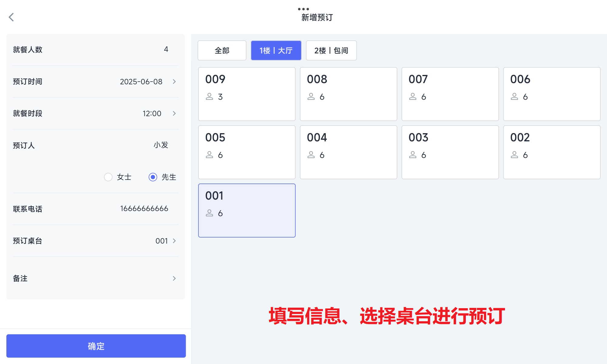Select table card 007
Viewport: 607px width, 364px height.
point(450,94)
